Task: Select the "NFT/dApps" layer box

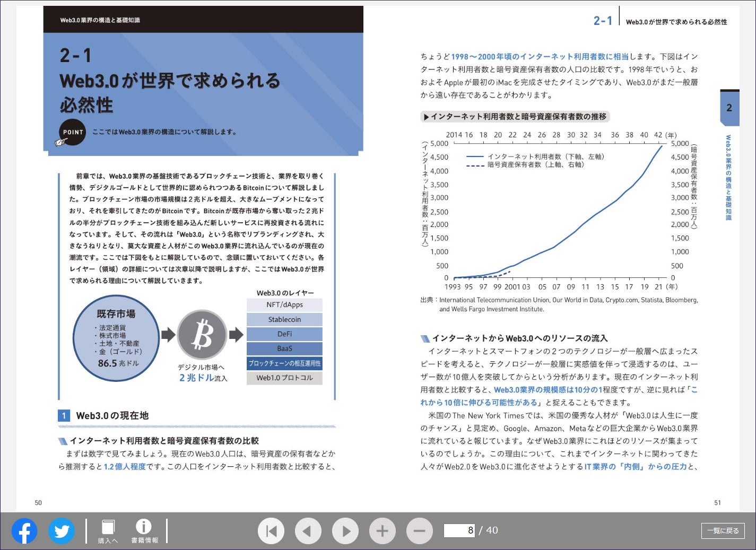Action: (x=284, y=305)
